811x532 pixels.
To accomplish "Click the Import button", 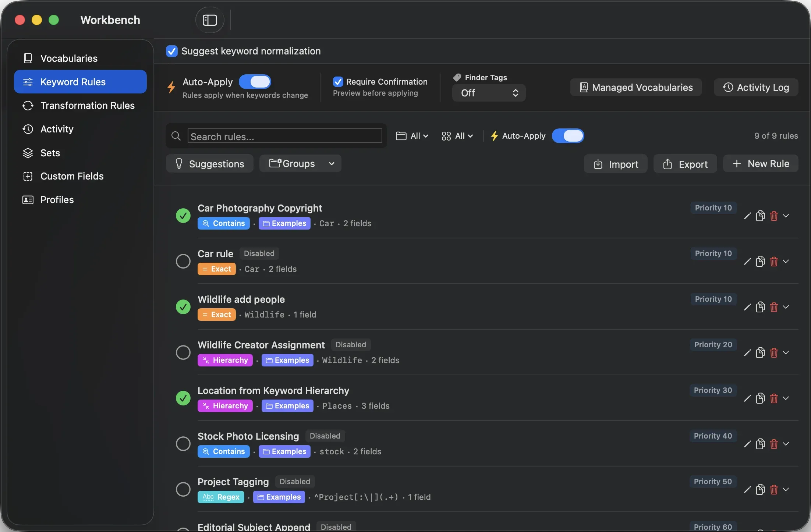I will click(616, 164).
